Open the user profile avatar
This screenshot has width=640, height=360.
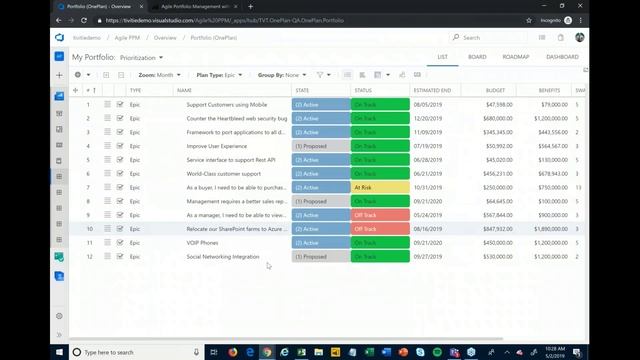[x=580, y=37]
